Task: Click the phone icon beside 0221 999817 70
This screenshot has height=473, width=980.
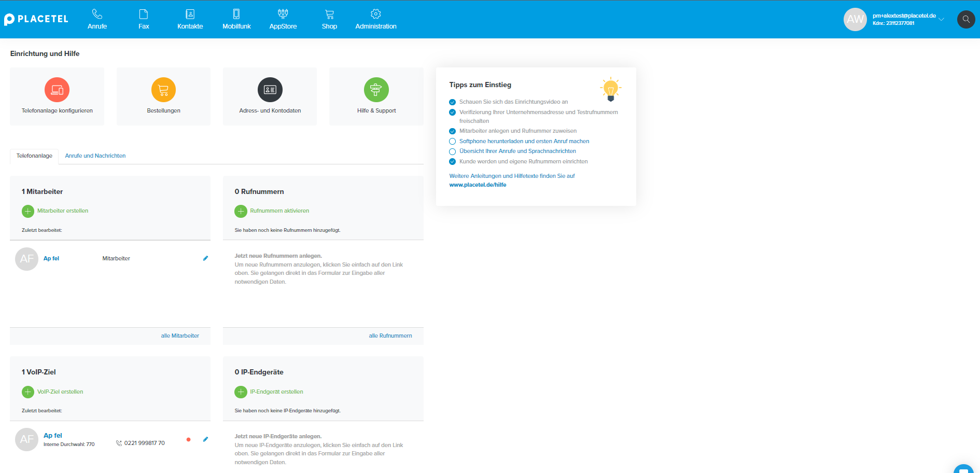Action: [x=119, y=443]
